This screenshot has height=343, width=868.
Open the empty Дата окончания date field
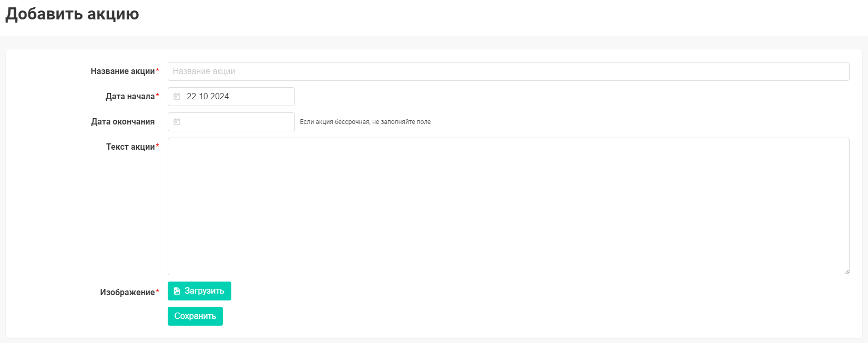point(237,122)
